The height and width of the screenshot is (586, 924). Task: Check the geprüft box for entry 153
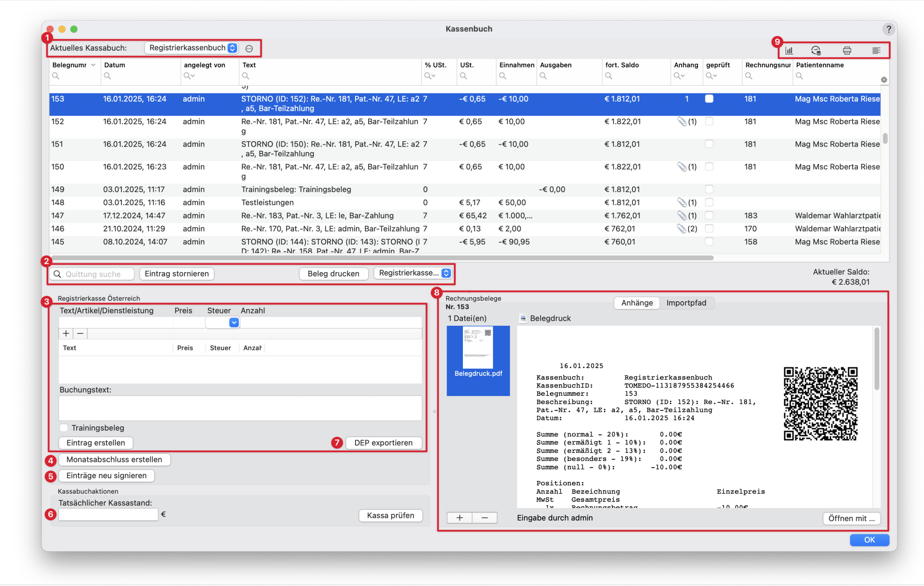pos(709,99)
